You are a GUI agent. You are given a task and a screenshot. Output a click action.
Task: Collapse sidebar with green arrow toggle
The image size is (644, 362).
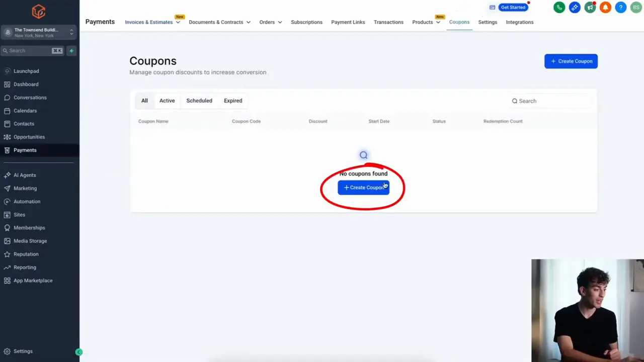tap(79, 352)
